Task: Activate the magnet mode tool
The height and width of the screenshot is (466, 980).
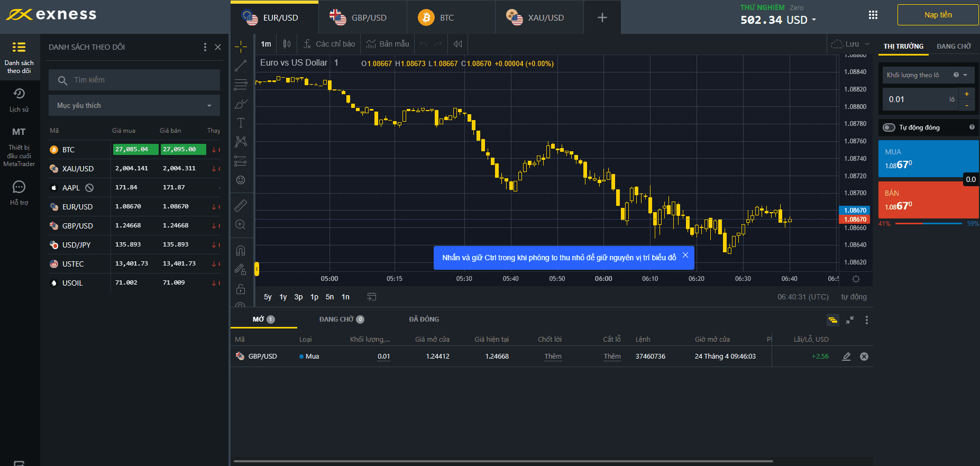Action: [x=241, y=250]
